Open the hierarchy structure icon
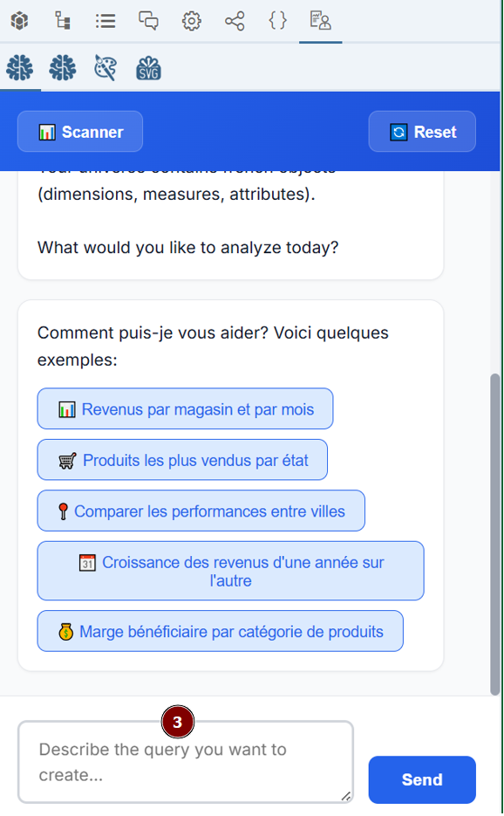Viewport: 504px width, 816px height. tap(62, 21)
